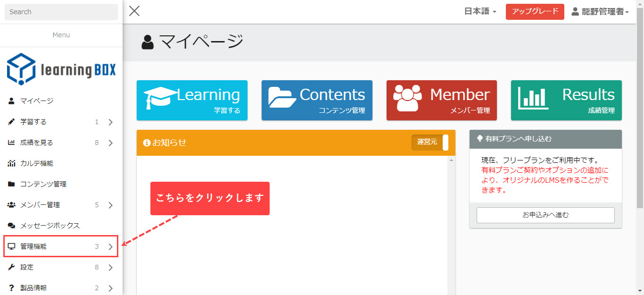Image resolution: width=644 pixels, height=295 pixels.
Task: Click the bar chart icon on Results tile
Action: click(533, 98)
